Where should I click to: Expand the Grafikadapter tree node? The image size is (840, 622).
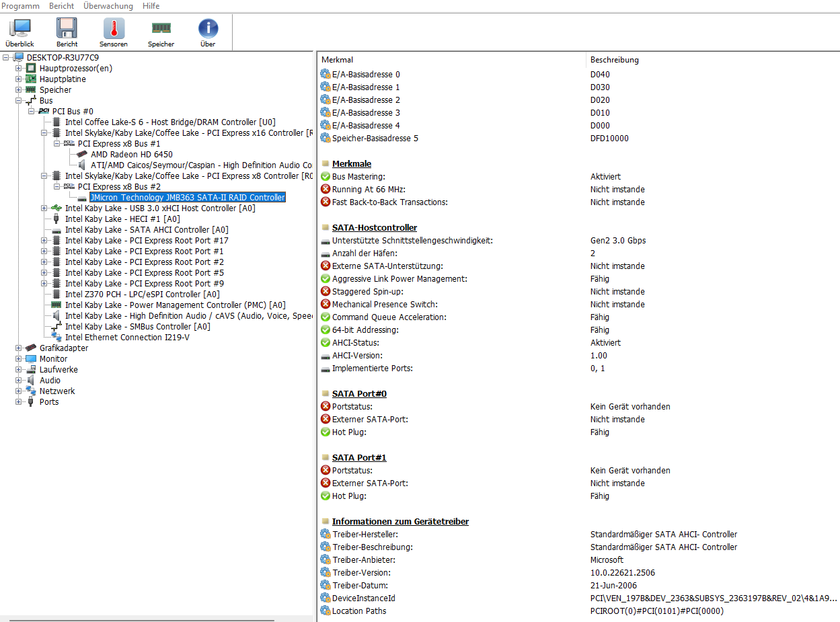click(x=19, y=348)
